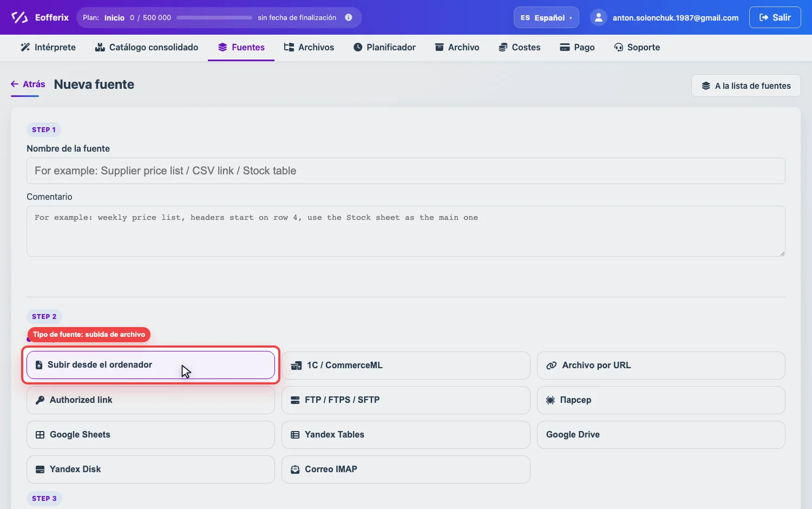Screen dimensions: 812x509
Task: Click the plan info circle icon
Action: [x=349, y=17]
